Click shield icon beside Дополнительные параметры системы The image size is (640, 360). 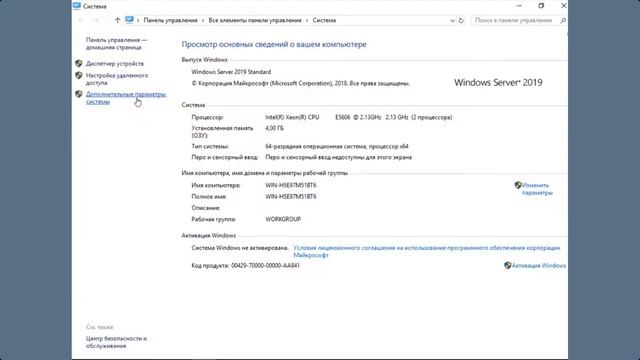coord(79,94)
